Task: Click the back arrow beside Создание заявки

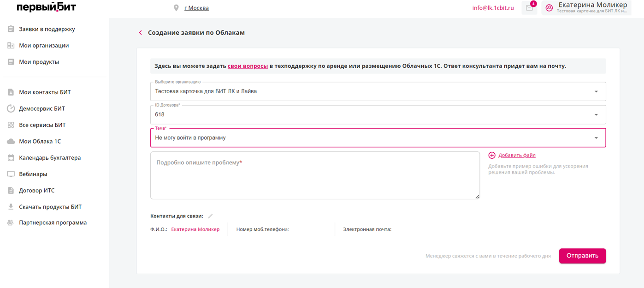Action: click(x=141, y=33)
